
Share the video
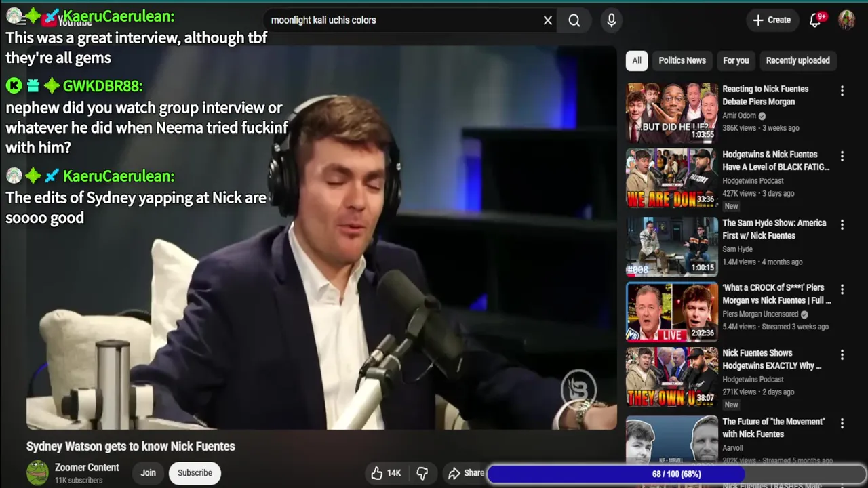pos(466,473)
